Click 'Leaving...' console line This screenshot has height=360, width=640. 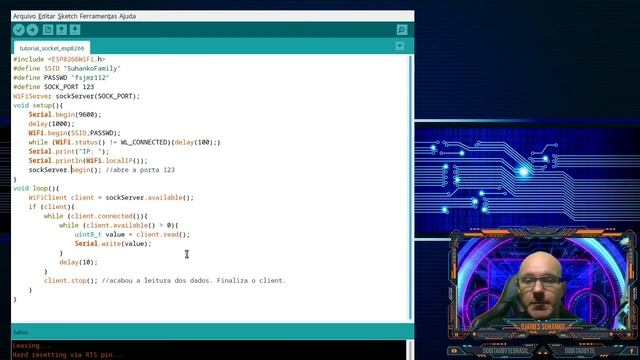click(32, 346)
